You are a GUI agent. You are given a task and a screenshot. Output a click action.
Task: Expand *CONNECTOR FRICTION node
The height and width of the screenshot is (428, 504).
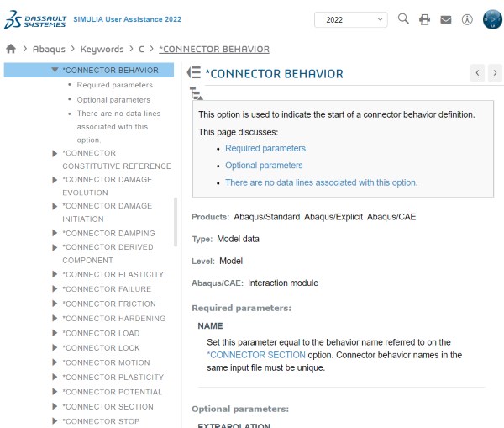point(55,304)
